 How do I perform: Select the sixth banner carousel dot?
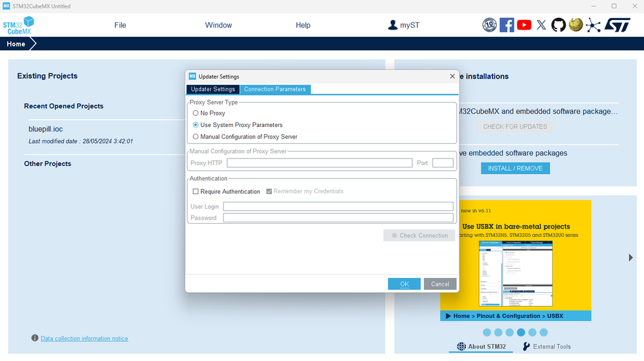point(544,332)
